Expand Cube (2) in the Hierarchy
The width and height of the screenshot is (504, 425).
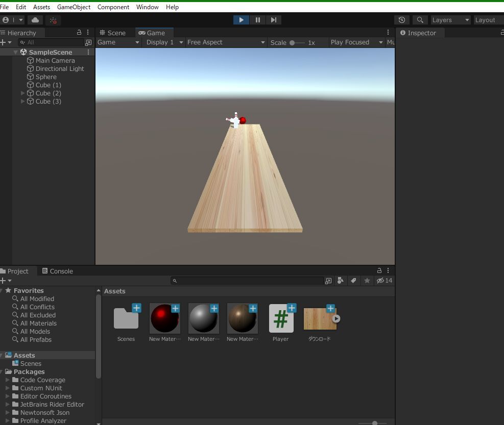click(x=22, y=93)
